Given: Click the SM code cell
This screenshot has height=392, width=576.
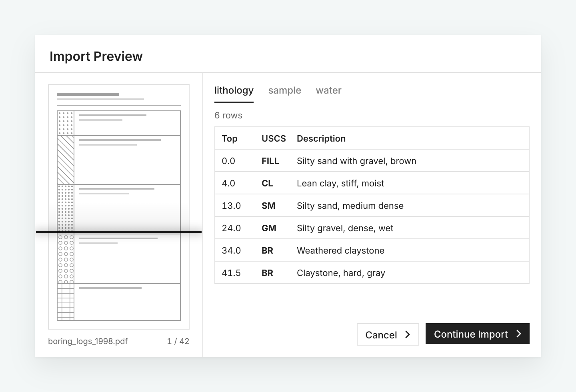Looking at the screenshot, I should pyautogui.click(x=268, y=206).
